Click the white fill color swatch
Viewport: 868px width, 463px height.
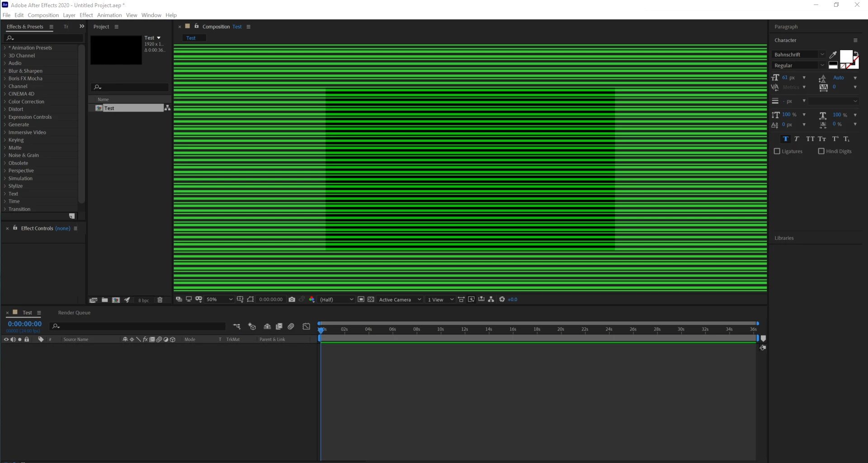[x=846, y=56]
